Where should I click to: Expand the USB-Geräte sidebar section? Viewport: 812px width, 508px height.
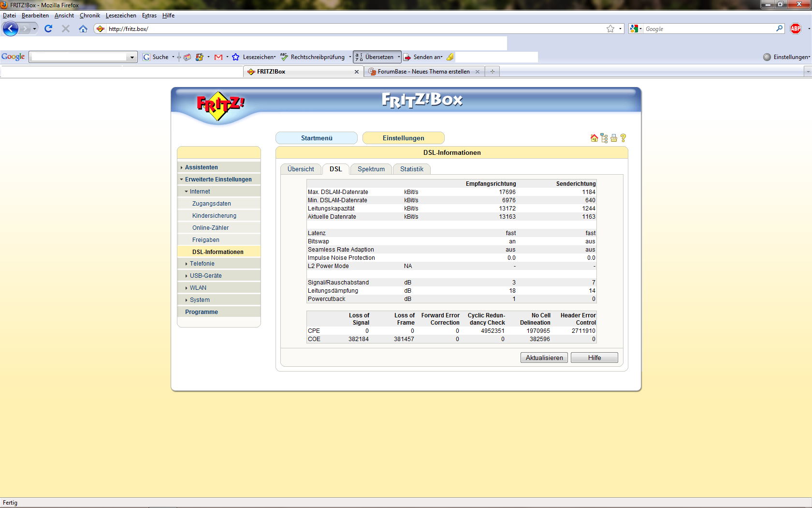[x=205, y=276]
